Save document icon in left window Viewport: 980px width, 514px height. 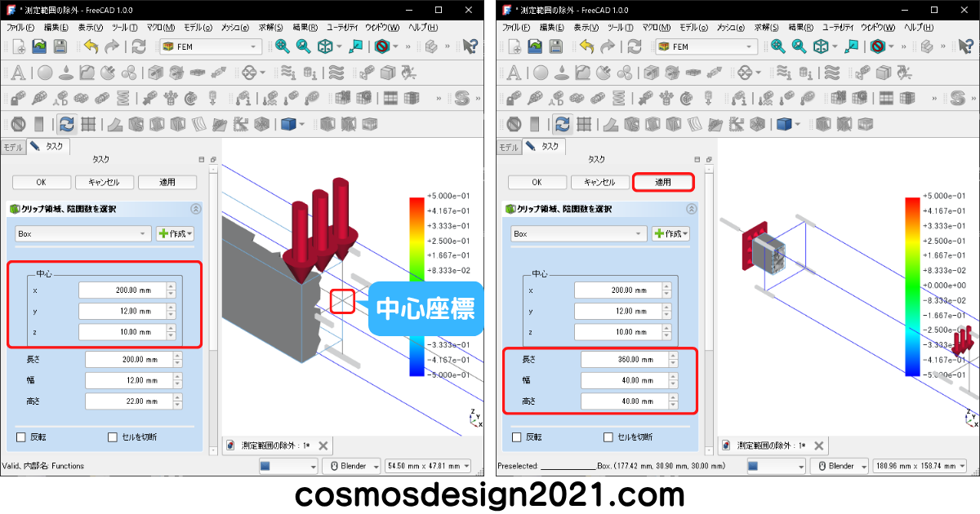(61, 47)
